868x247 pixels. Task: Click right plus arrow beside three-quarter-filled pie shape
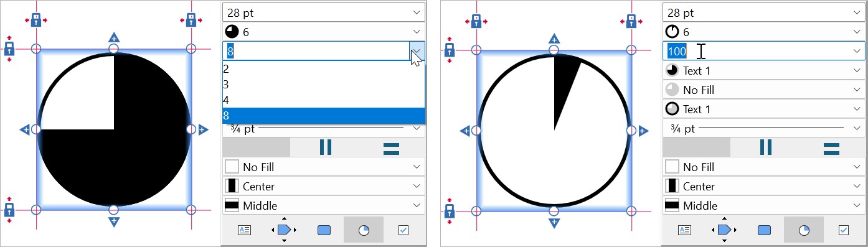click(x=203, y=129)
